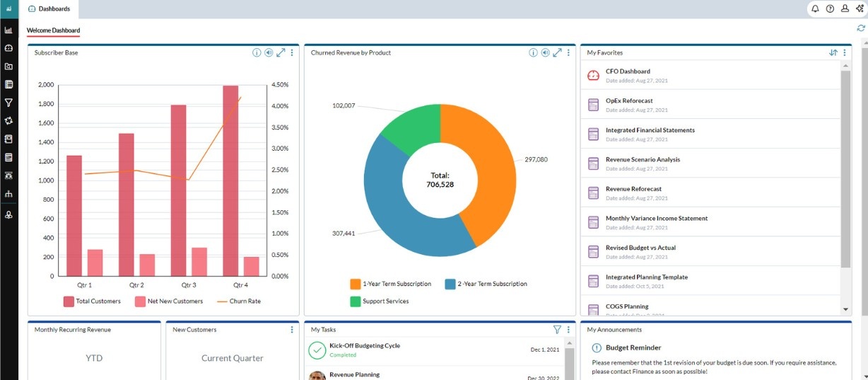This screenshot has width=868, height=380.
Task: Select the Welcome Dashboard tab
Action: [53, 30]
